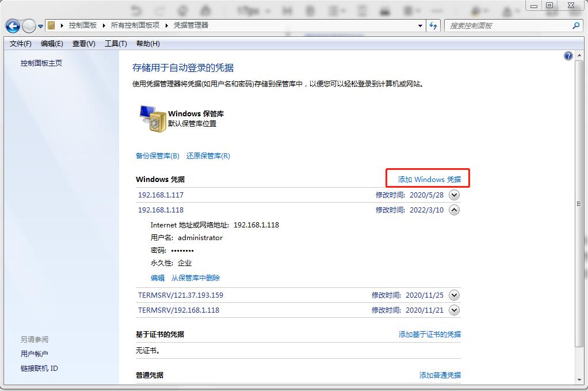Click the 凭据管理器 breadcrumb segment
The image size is (588, 391).
pyautogui.click(x=191, y=25)
